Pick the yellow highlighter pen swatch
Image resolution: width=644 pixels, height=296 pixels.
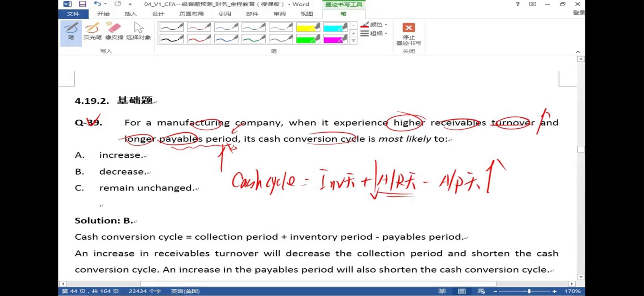(308, 27)
